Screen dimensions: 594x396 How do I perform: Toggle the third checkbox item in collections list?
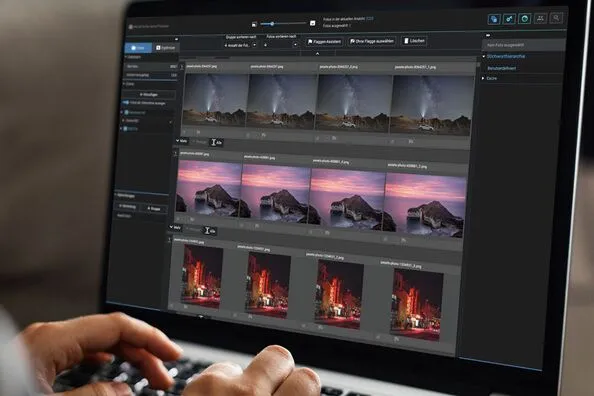click(125, 129)
